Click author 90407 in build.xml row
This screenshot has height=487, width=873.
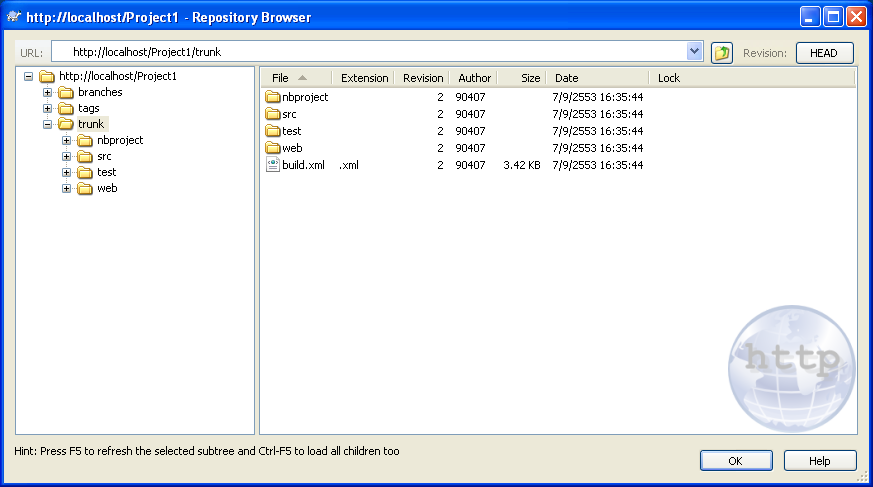coord(470,165)
